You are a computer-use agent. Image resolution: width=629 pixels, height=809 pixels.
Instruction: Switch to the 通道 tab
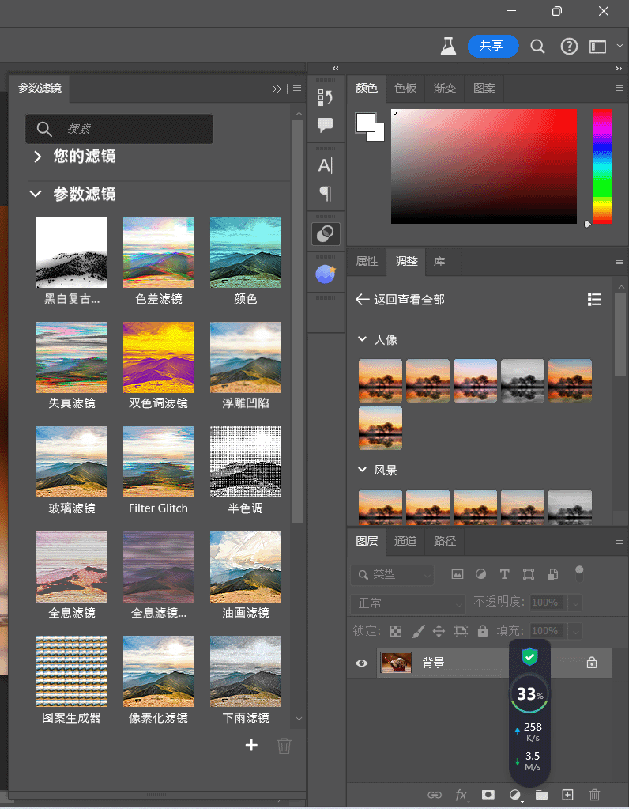point(405,541)
